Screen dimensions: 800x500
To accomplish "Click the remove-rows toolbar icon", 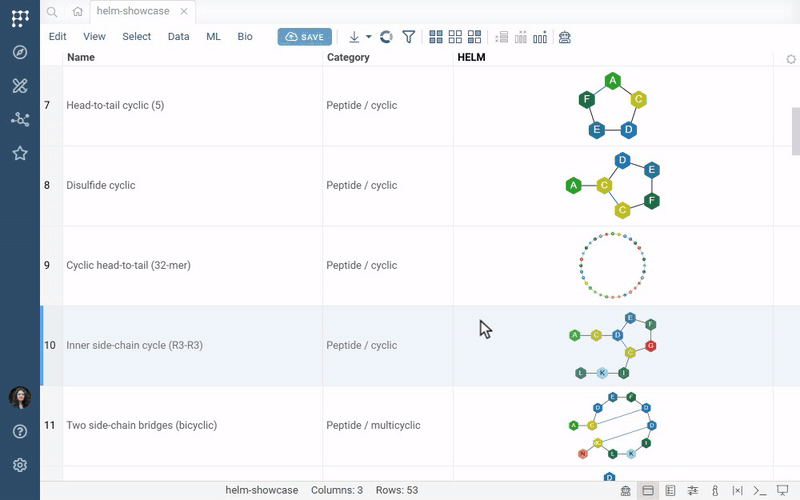I will [x=502, y=37].
